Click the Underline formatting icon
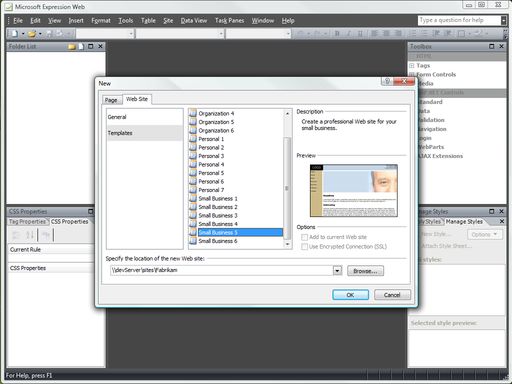Screen dimensions: 512x384 coord(360,33)
